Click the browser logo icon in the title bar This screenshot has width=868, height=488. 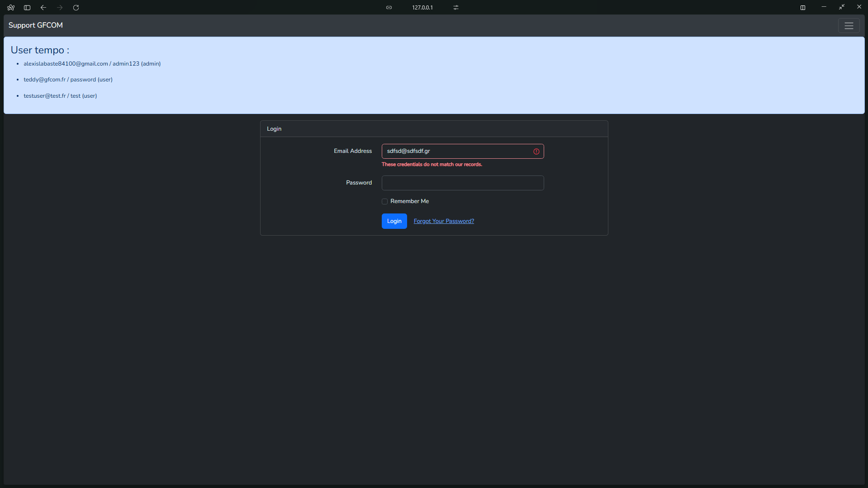(x=11, y=8)
